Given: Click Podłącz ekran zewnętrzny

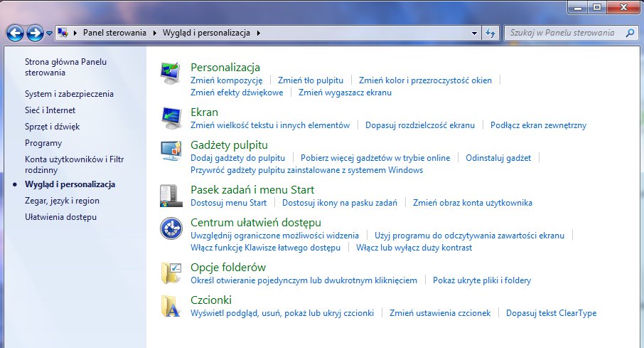Looking at the screenshot, I should point(538,125).
